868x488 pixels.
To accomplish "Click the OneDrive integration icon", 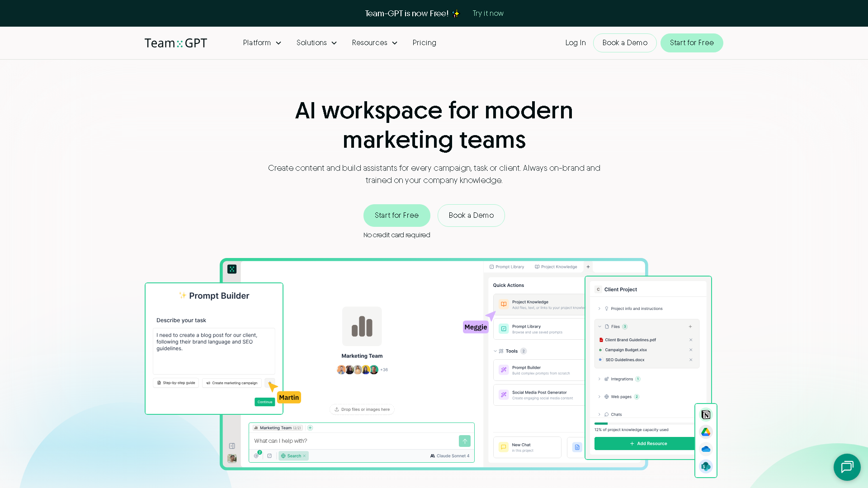I will [x=706, y=449].
